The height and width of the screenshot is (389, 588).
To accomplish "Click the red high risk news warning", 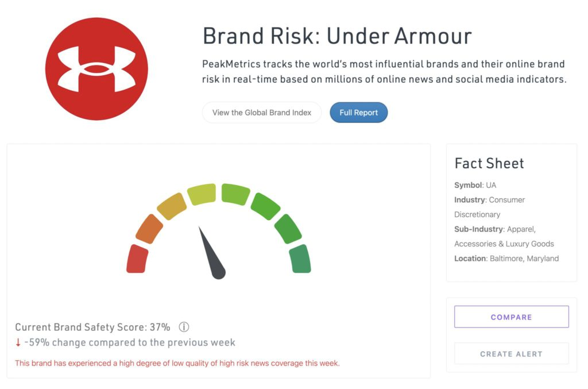I will [177, 363].
